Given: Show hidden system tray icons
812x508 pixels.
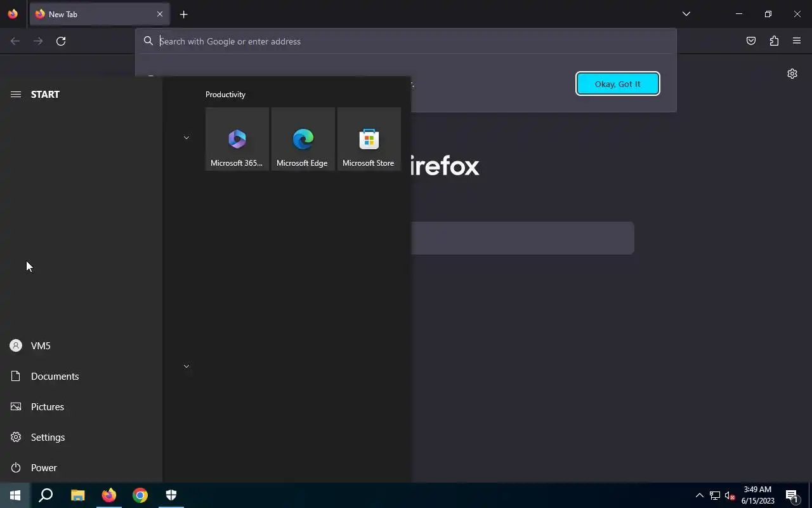Looking at the screenshot, I should point(700,495).
